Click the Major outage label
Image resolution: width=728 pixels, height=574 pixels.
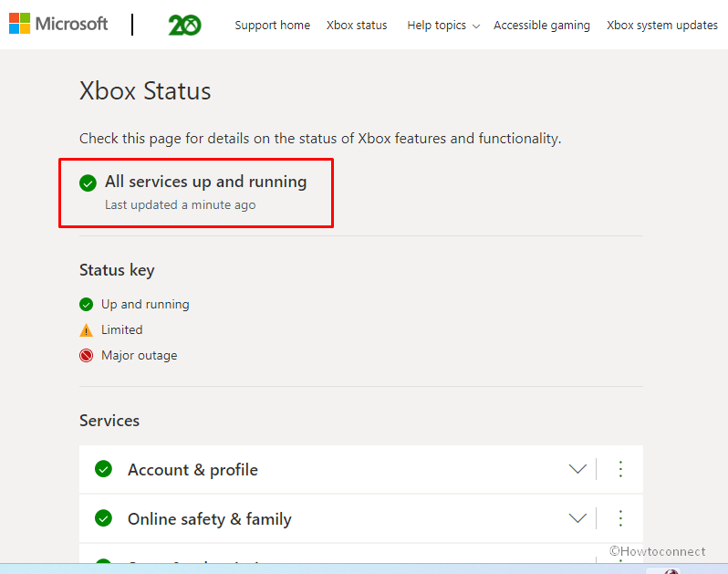point(140,355)
